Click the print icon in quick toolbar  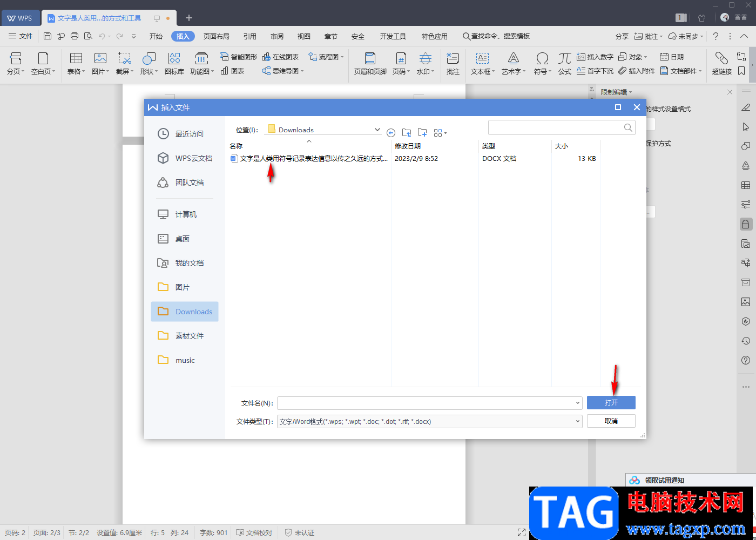75,36
